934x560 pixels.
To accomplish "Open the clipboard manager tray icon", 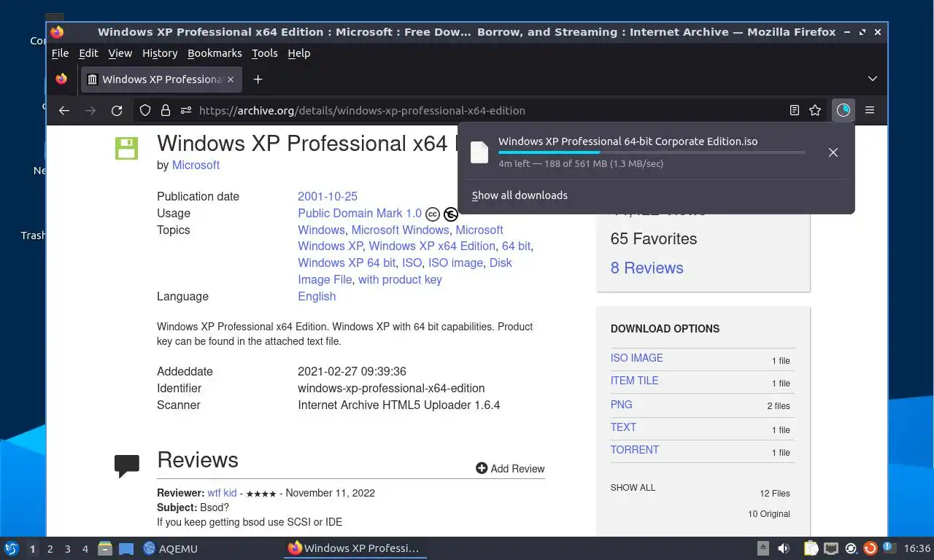I will click(811, 548).
